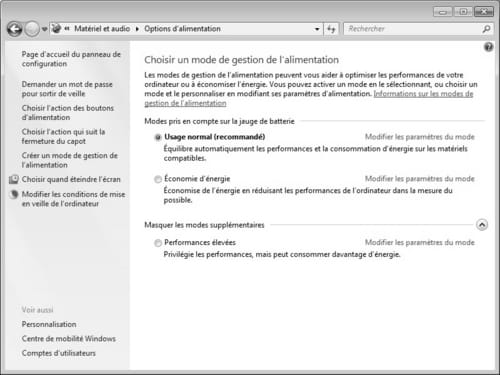The height and width of the screenshot is (375, 500).
Task: Open Comptes d'utilisateurs link
Action: pos(59,353)
